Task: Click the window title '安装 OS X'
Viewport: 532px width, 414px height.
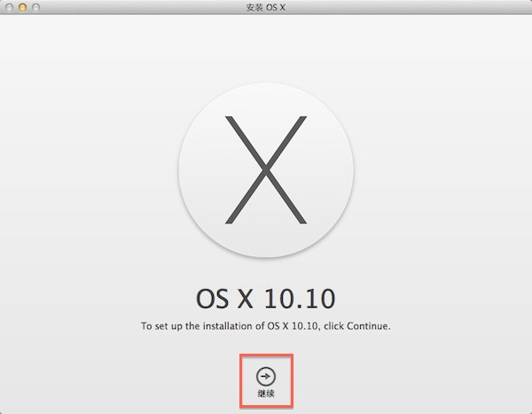Action: 266,7
